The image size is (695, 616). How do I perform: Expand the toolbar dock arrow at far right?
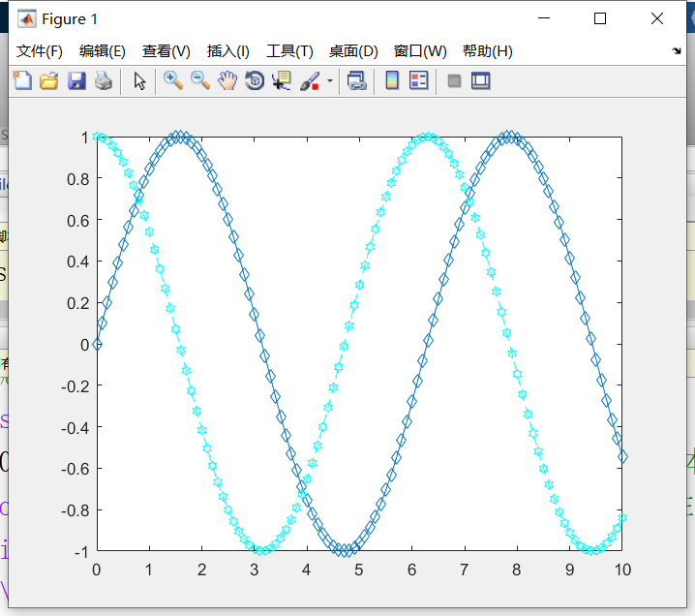(676, 50)
